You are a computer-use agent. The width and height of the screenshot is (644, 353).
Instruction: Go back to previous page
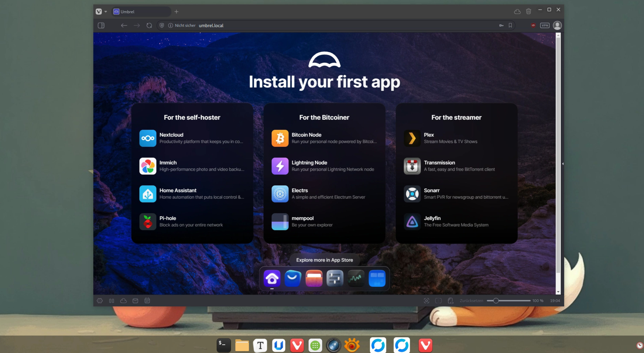click(124, 25)
